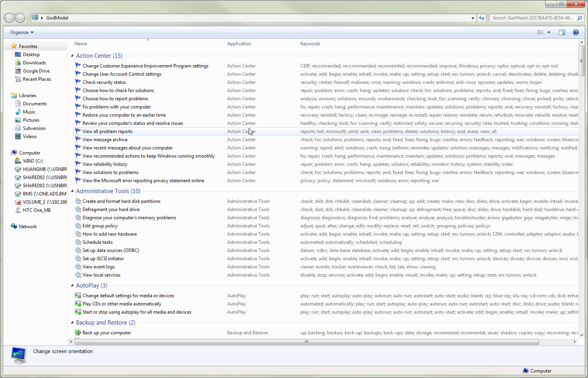Click the Subversion library icon
Screen dimensions: 588x378
(x=18, y=128)
